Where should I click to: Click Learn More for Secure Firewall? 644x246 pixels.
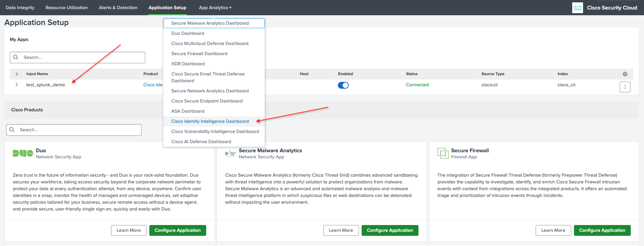[x=553, y=230]
